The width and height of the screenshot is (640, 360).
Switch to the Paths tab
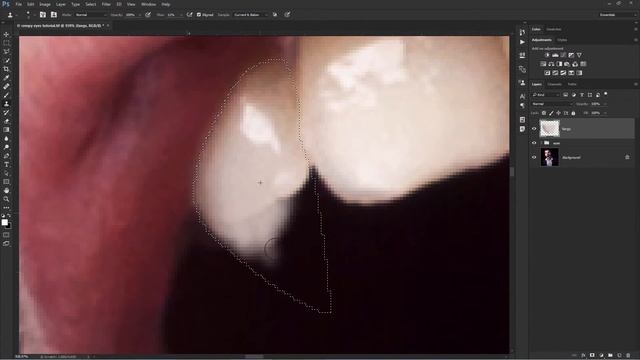click(572, 84)
